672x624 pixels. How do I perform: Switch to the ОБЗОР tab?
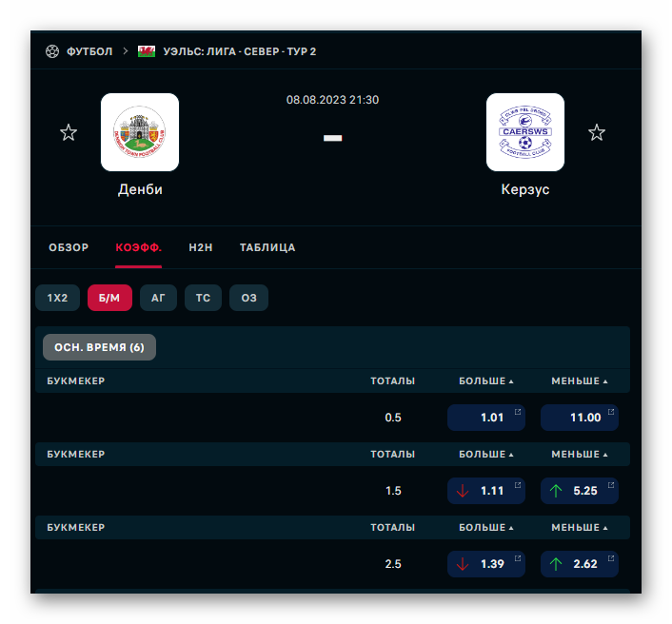pyautogui.click(x=69, y=247)
